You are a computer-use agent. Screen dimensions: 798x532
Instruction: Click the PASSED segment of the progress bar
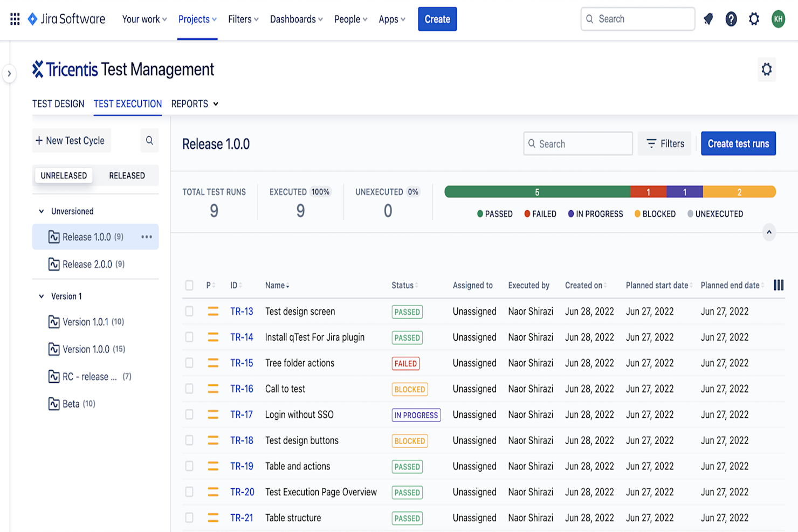click(x=536, y=191)
